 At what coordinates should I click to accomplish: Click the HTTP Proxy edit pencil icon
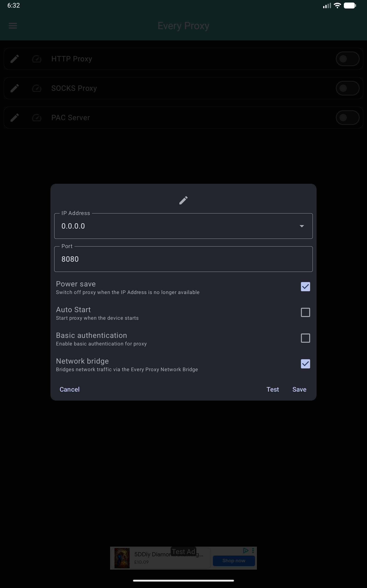point(14,59)
